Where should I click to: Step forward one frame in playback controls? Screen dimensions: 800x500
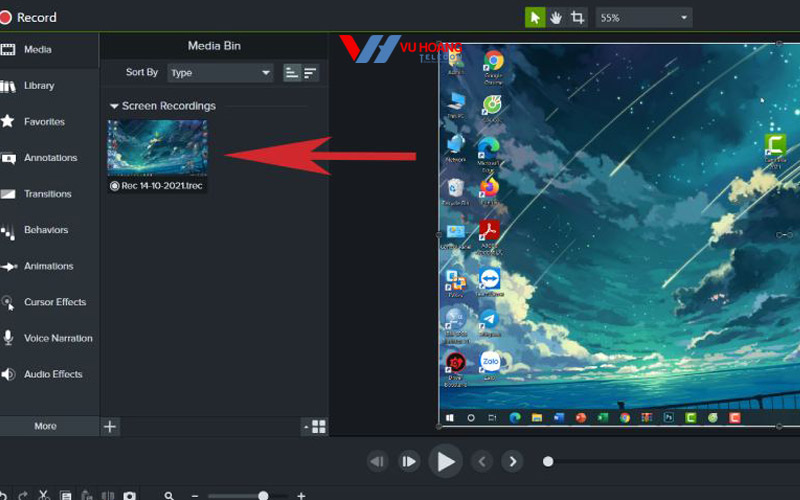point(409,462)
